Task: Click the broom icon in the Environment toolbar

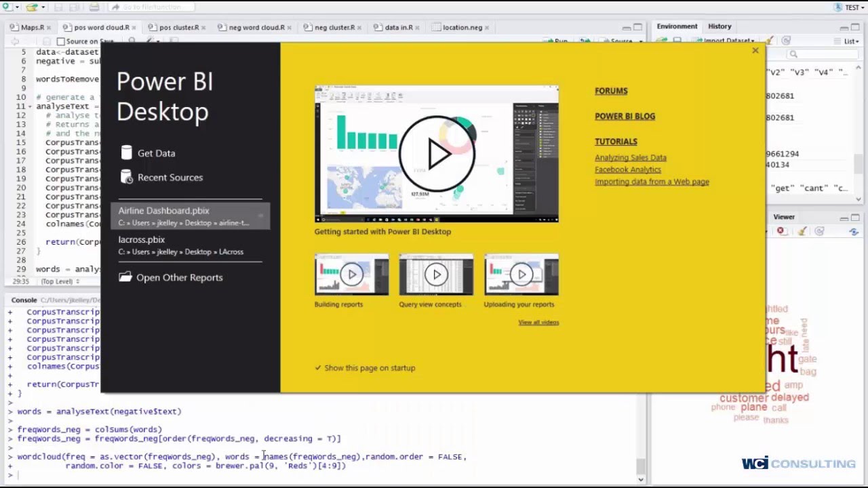Action: [x=770, y=41]
